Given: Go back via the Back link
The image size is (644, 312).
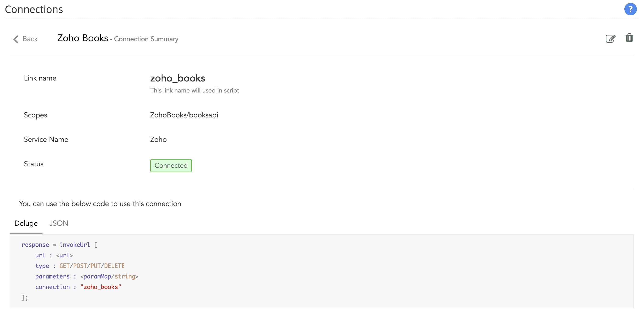Looking at the screenshot, I should pos(30,39).
